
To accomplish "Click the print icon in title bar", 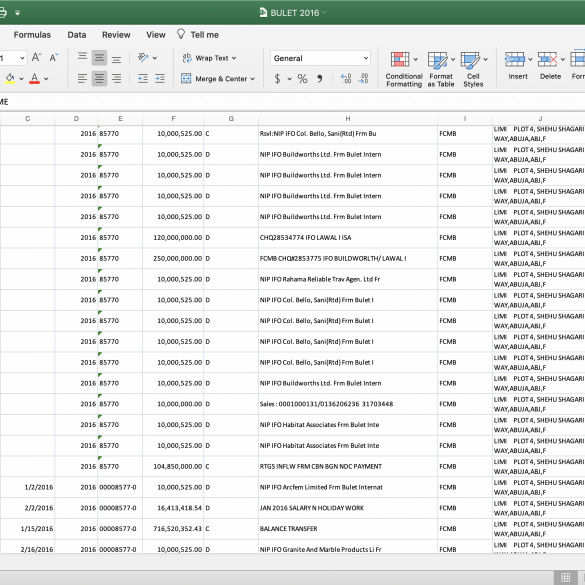I will pyautogui.click(x=2, y=13).
